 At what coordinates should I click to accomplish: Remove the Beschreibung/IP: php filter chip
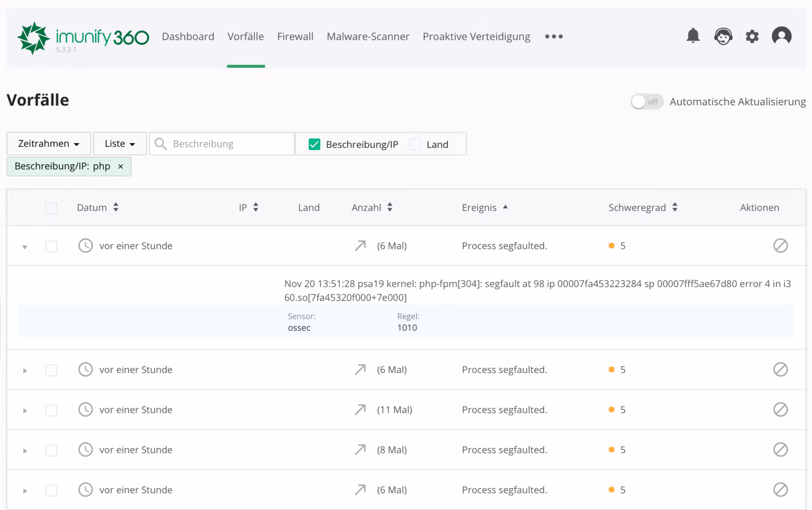point(121,166)
